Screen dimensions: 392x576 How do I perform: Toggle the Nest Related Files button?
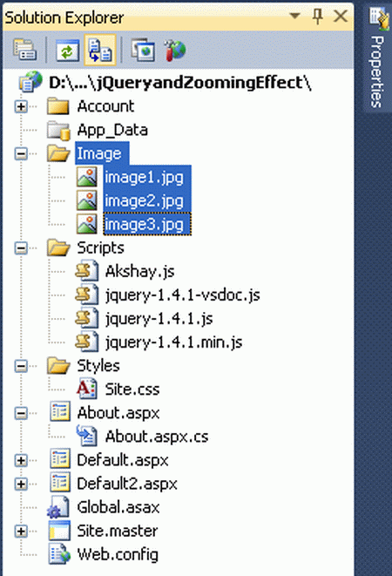100,50
